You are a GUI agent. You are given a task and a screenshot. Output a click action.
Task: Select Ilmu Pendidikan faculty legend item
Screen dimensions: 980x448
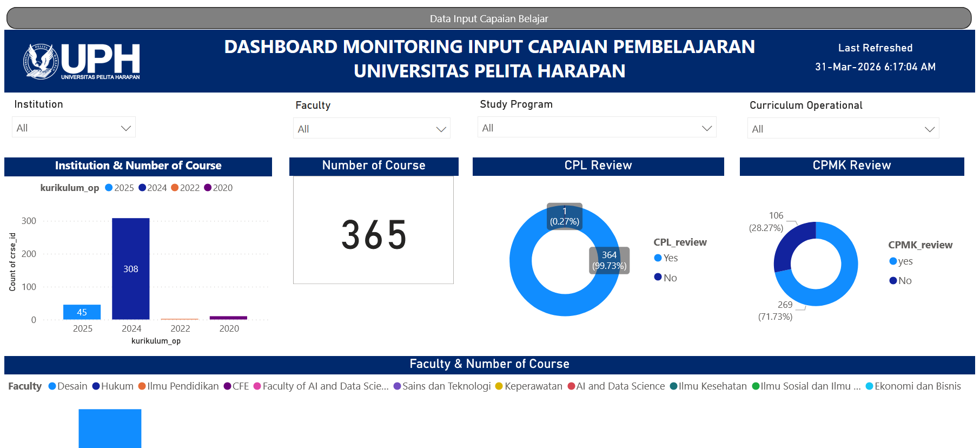click(x=178, y=386)
